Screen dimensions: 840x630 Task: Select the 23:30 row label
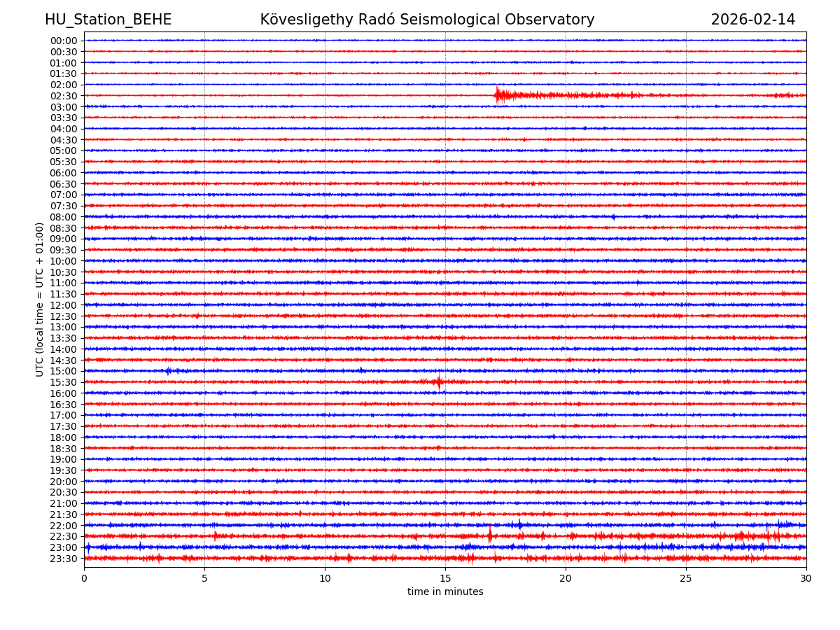tap(64, 559)
